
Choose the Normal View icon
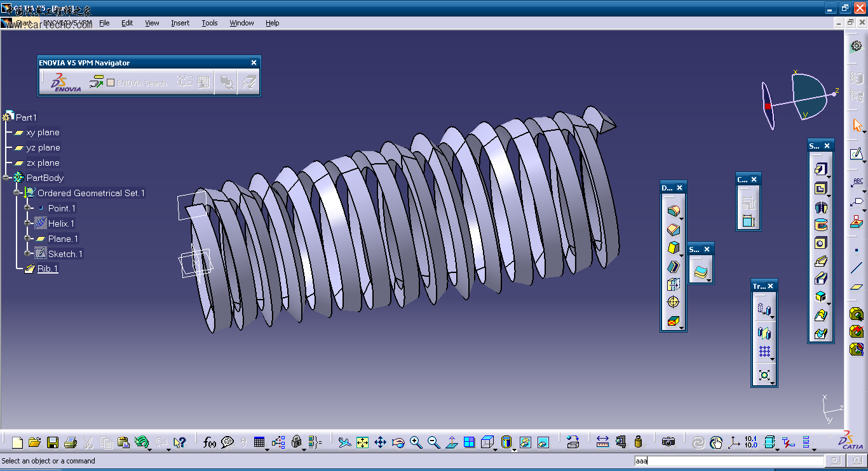tap(452, 442)
